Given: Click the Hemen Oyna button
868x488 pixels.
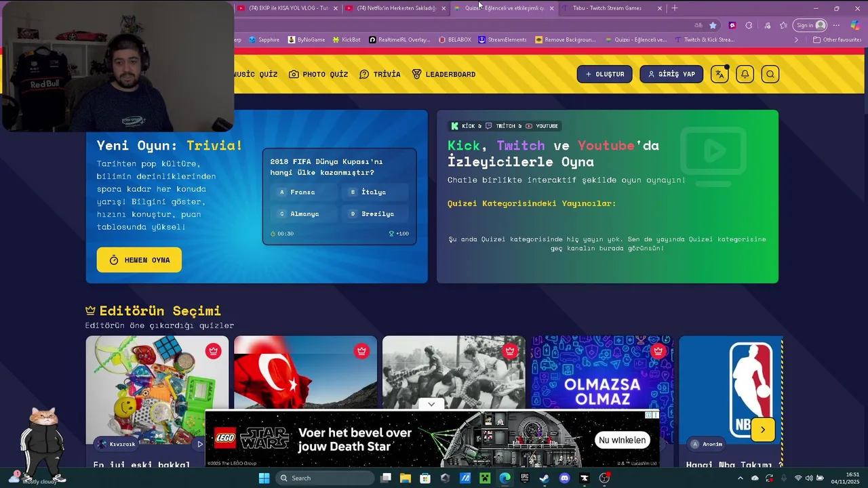Looking at the screenshot, I should coord(139,260).
